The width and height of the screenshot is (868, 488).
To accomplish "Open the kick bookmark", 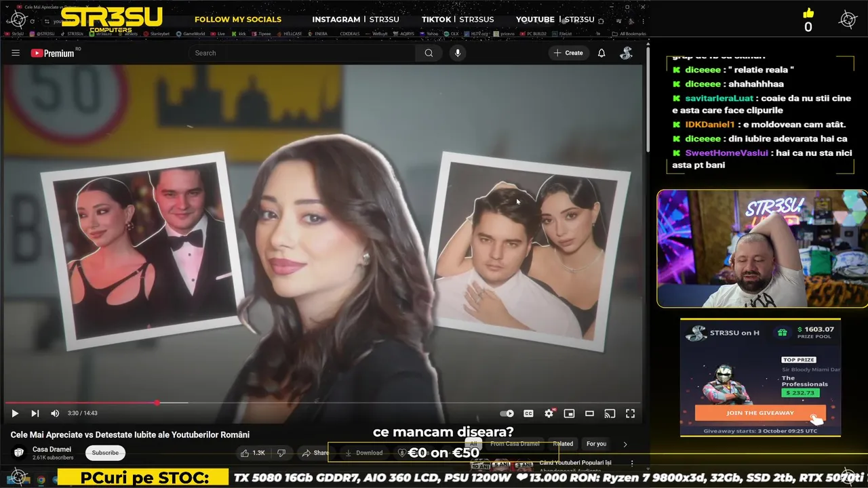I will 239,33.
